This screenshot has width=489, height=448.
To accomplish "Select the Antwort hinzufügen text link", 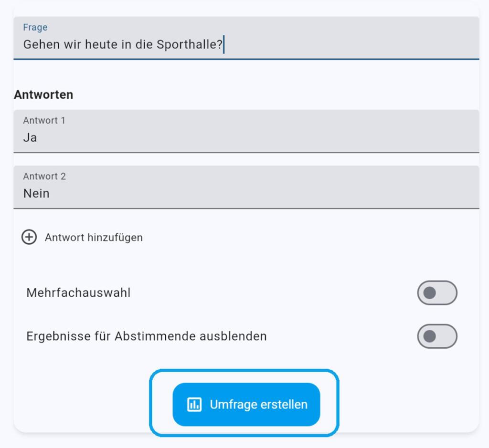I will pyautogui.click(x=94, y=238).
